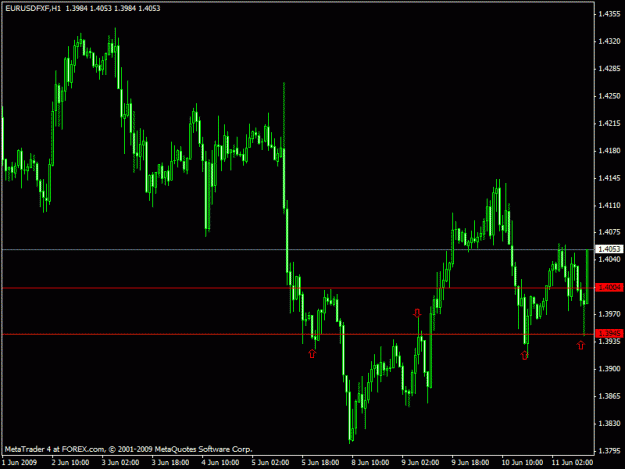
Task: Click the 1.4110 price axis label
Action: [609, 205]
